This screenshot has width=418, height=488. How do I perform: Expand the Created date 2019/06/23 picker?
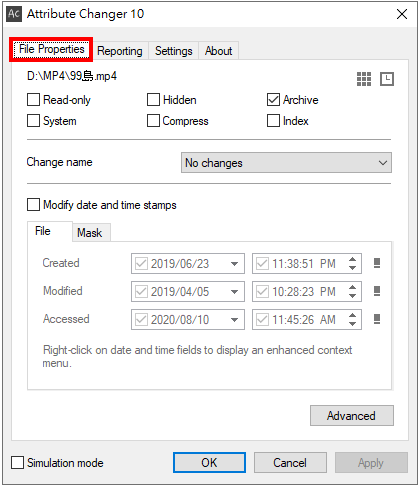click(x=234, y=264)
